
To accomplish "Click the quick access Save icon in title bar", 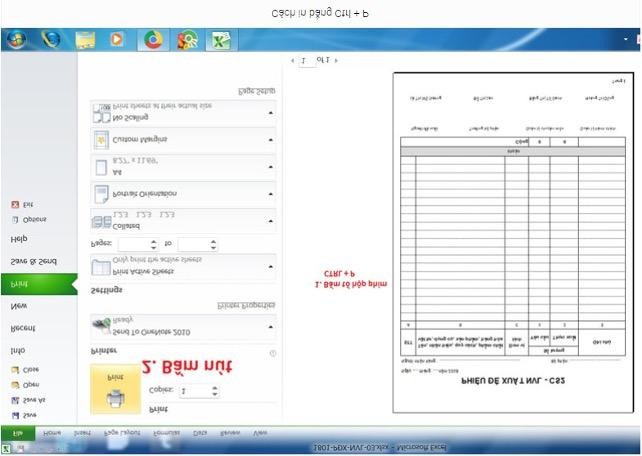I will 20,448.
